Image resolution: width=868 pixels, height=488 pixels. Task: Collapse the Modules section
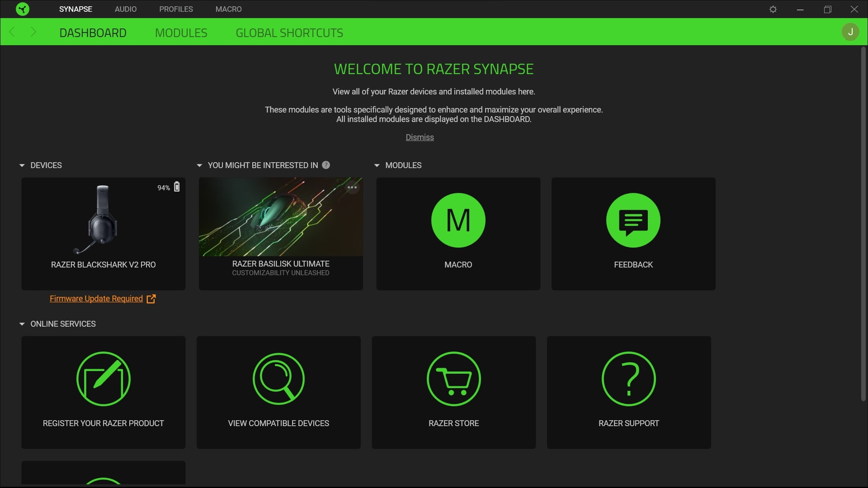(x=377, y=166)
